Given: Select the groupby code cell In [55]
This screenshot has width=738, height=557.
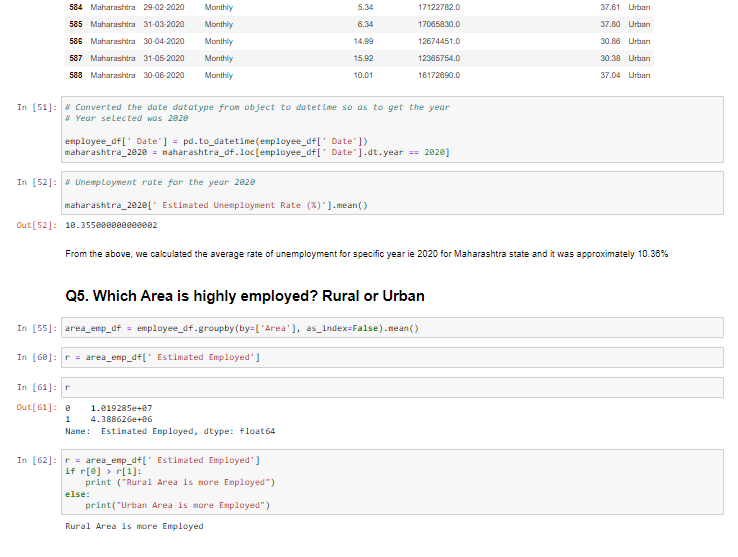Looking at the screenshot, I should tap(392, 328).
